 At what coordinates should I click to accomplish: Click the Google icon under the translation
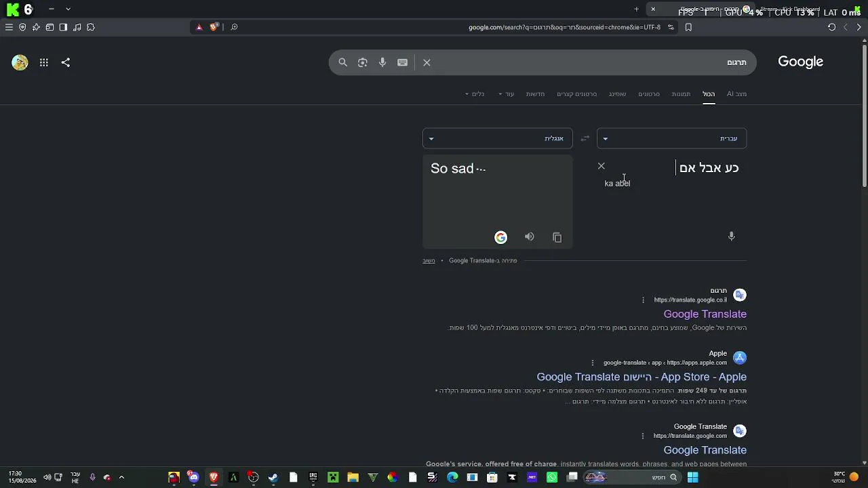500,237
